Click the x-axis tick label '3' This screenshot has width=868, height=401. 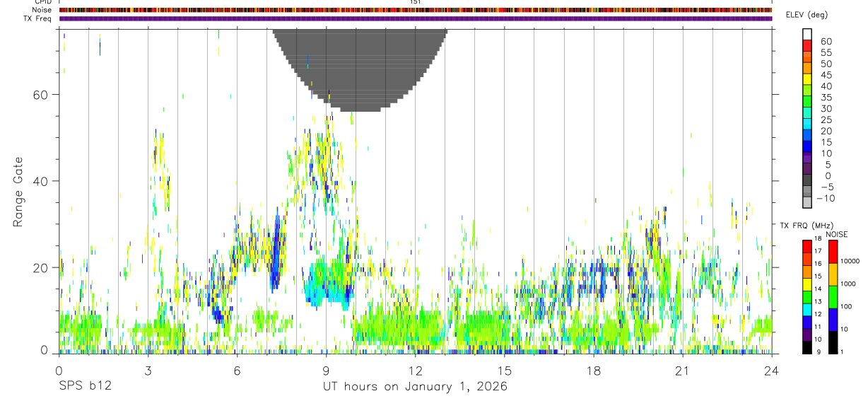(x=148, y=371)
